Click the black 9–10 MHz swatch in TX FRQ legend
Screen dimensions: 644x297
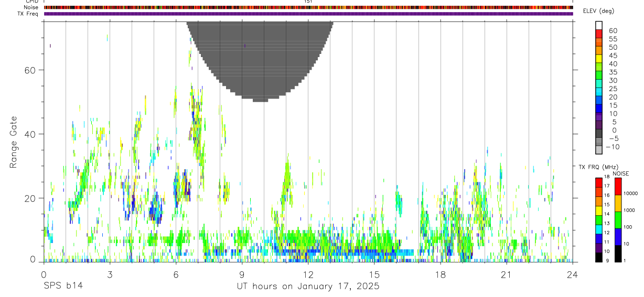[x=599, y=258]
